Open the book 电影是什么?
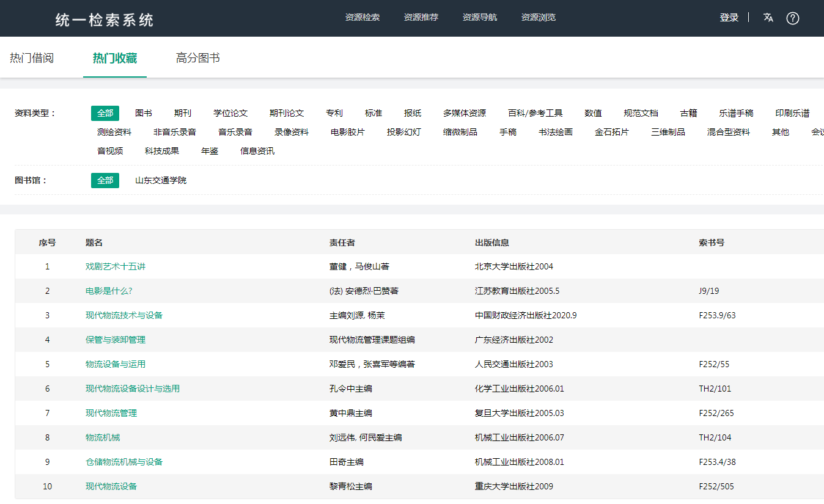This screenshot has height=504, width=824. pyautogui.click(x=109, y=291)
